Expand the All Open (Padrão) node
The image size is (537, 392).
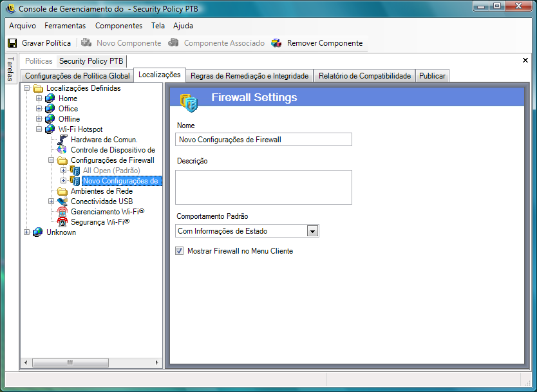(64, 171)
